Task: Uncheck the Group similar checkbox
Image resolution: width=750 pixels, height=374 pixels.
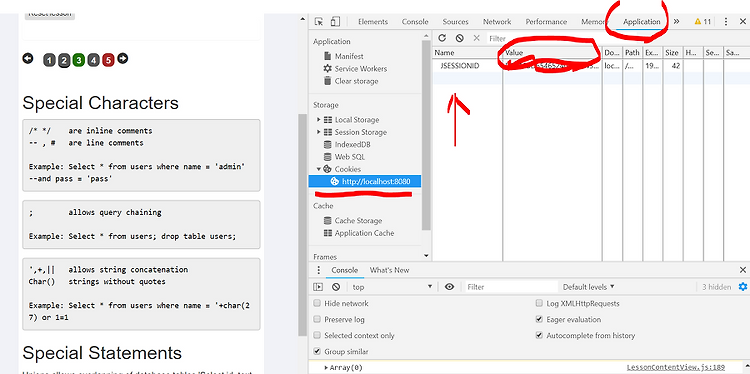Action: [317, 352]
